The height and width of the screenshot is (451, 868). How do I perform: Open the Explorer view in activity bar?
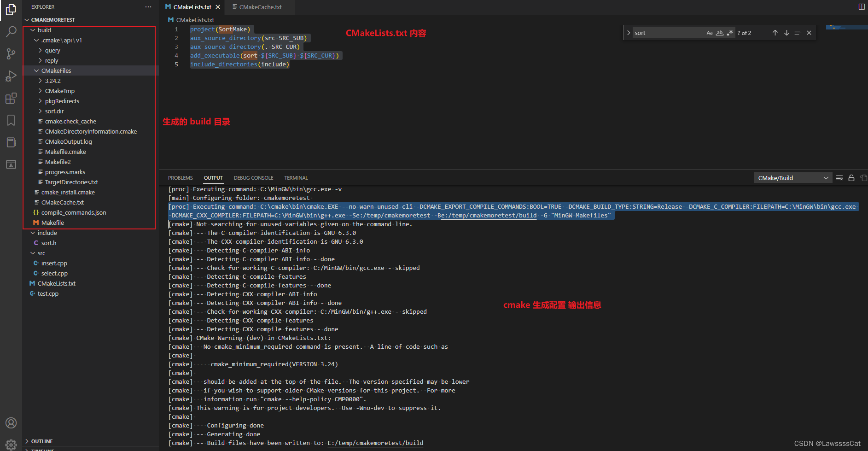coord(11,10)
